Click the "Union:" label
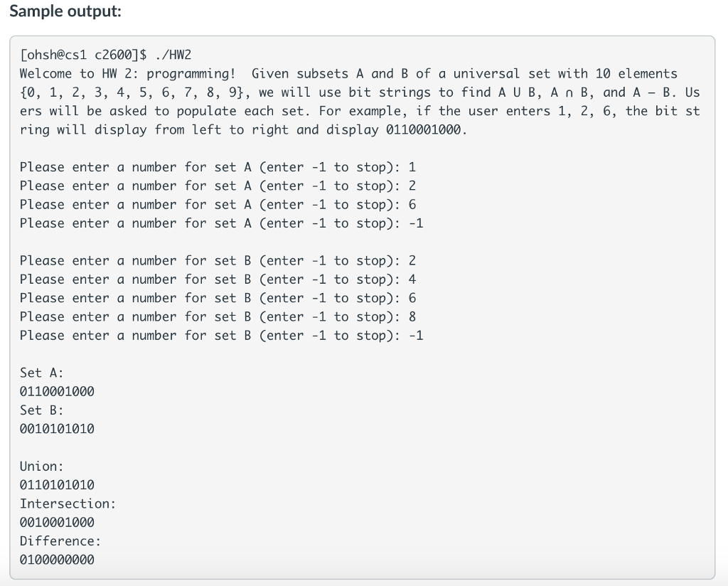The width and height of the screenshot is (728, 586). pyautogui.click(x=42, y=467)
